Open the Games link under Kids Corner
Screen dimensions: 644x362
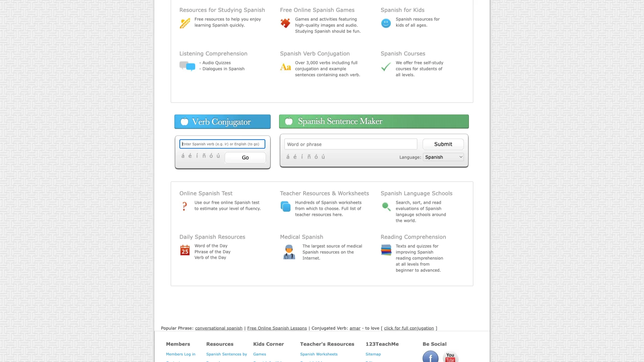point(260,354)
